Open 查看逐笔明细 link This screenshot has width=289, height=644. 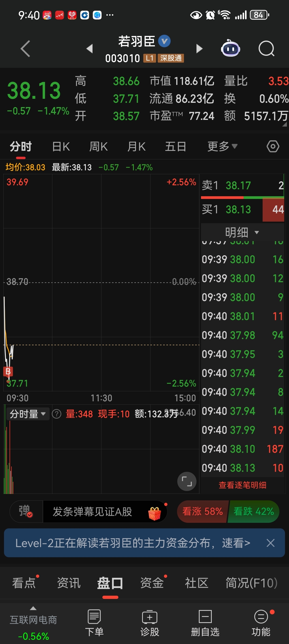click(242, 485)
